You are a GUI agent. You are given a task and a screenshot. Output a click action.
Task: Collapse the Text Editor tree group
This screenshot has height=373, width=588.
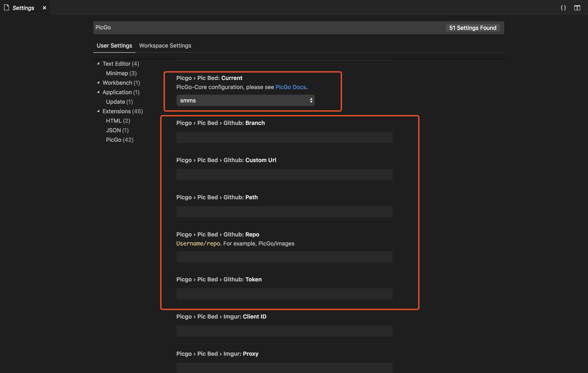point(98,64)
